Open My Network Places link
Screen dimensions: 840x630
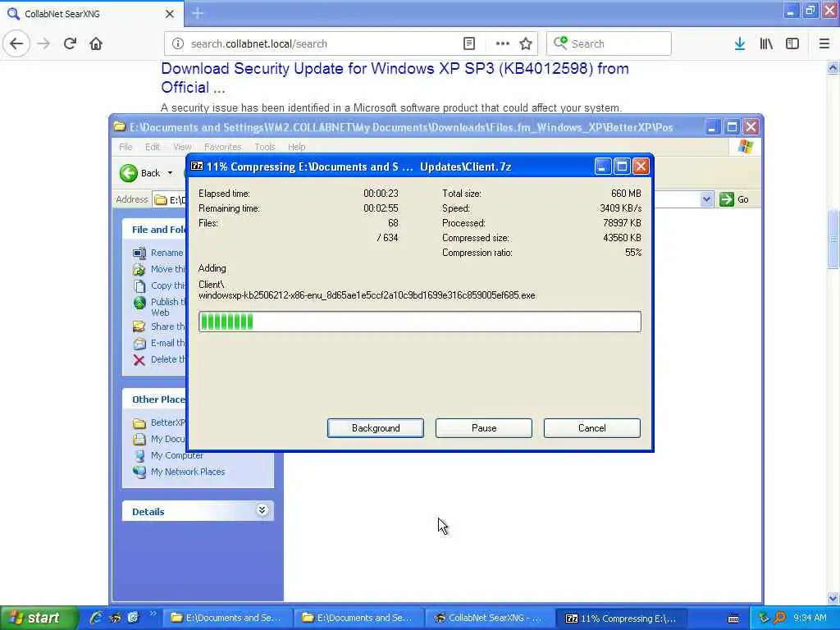click(x=188, y=472)
